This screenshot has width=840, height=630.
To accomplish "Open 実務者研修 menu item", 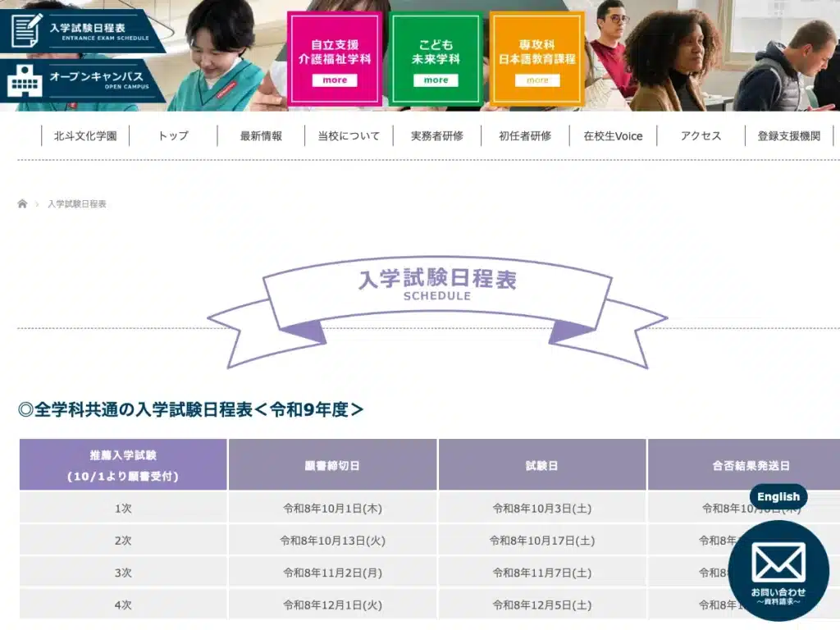I will [436, 136].
